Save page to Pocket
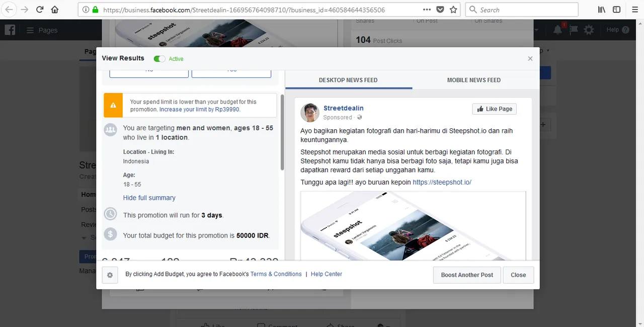The image size is (644, 327). click(440, 10)
